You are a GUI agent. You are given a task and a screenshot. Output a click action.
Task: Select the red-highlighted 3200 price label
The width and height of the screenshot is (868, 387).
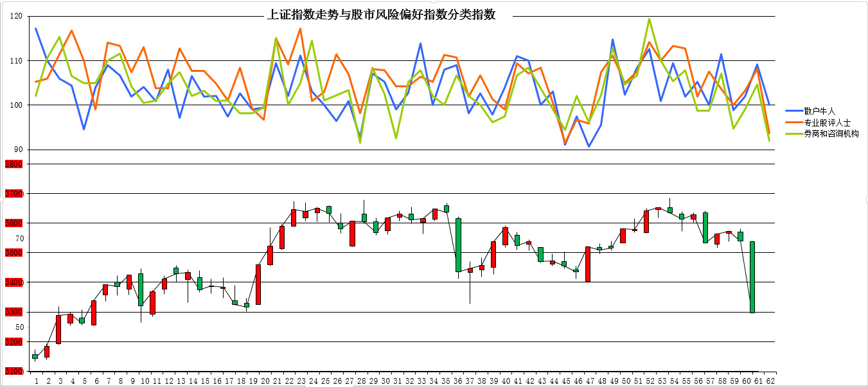[x=13, y=342]
